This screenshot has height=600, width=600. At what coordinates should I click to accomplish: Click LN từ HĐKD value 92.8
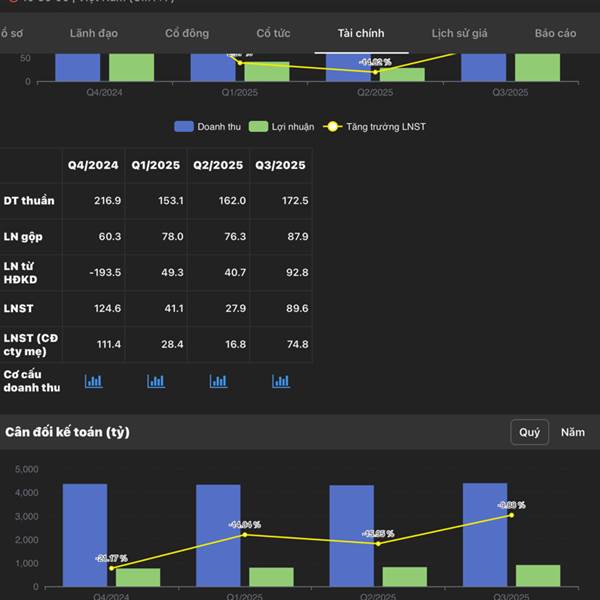click(297, 273)
